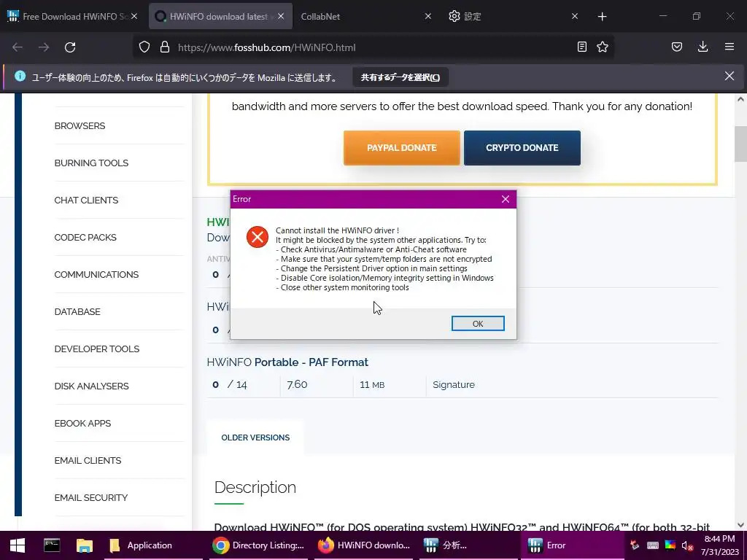Bookmark this page with the star icon
The height and width of the screenshot is (560, 747).
click(x=603, y=47)
